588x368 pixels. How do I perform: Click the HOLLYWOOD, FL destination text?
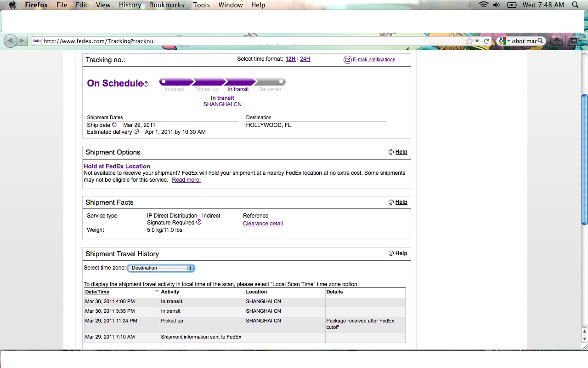tap(268, 125)
